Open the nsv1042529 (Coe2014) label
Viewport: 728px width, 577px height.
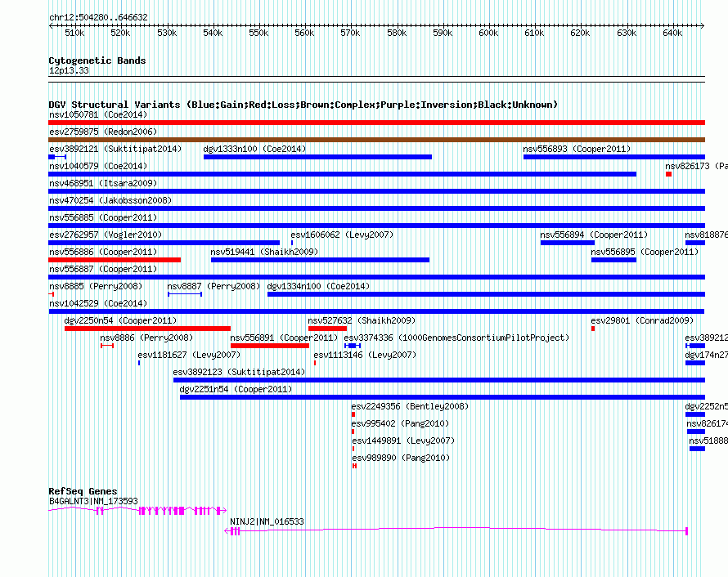click(x=98, y=303)
